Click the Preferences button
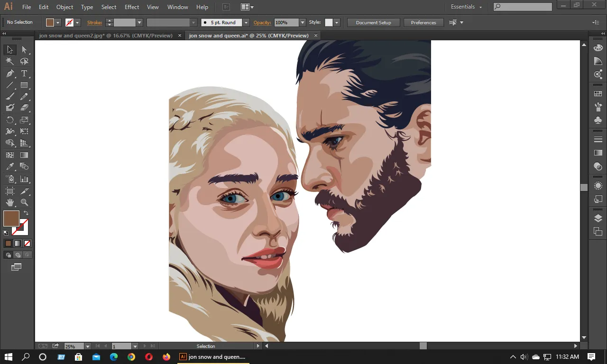 coord(423,23)
